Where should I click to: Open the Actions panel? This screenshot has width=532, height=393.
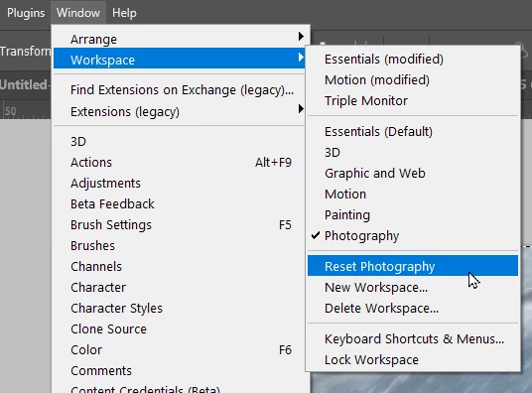click(x=179, y=162)
